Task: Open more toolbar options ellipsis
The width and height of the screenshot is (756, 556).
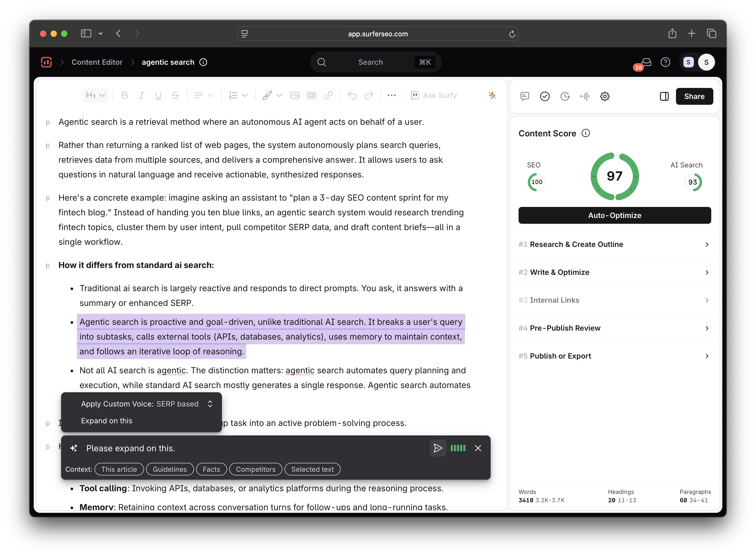Action: click(392, 95)
